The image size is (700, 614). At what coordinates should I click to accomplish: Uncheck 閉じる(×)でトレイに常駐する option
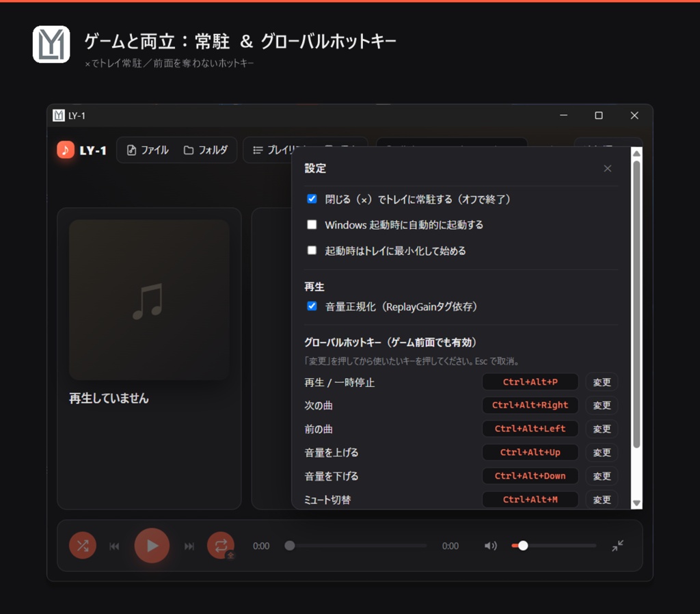312,199
